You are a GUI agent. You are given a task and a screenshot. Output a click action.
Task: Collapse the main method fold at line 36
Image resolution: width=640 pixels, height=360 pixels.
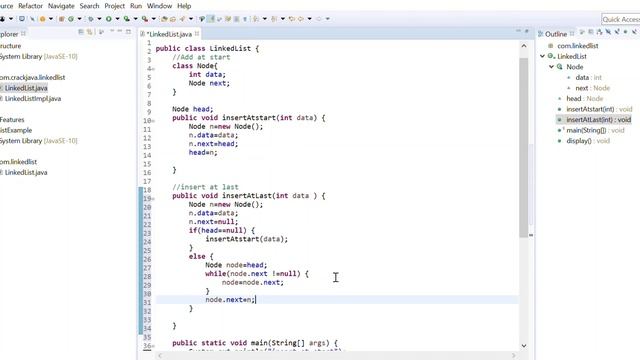pyautogui.click(x=153, y=347)
